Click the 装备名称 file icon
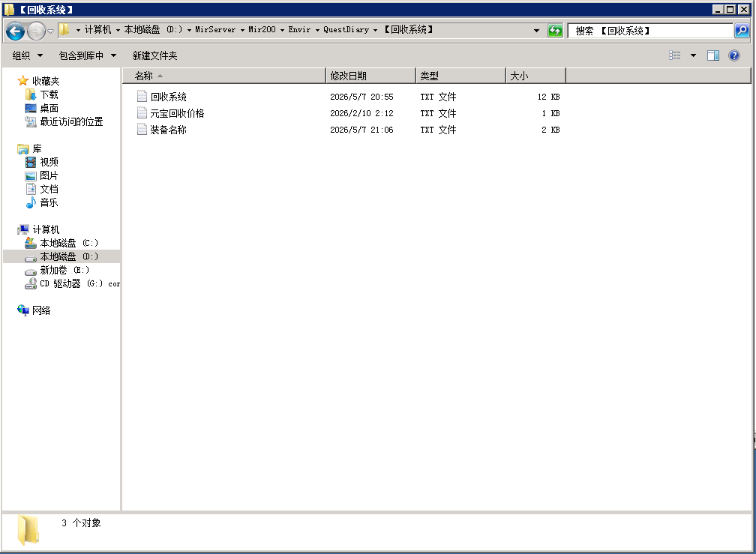Screen dimensions: 756x554 [x=142, y=129]
